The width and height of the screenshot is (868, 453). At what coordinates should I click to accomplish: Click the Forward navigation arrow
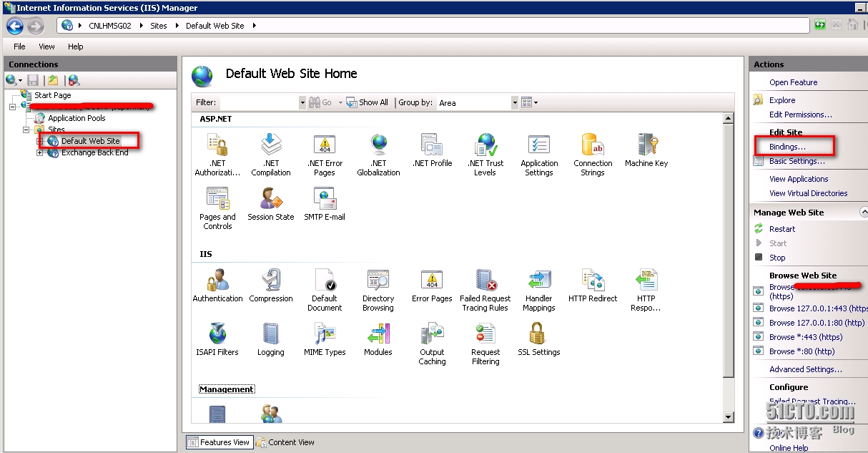pyautogui.click(x=35, y=26)
